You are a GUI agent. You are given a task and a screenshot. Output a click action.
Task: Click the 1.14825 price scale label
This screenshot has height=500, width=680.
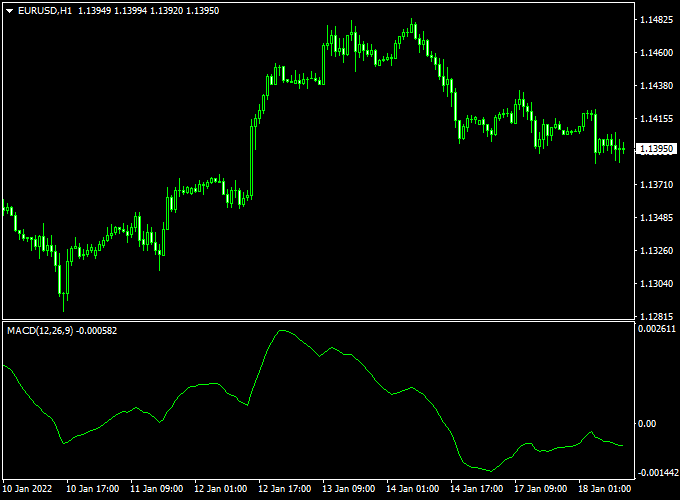(656, 20)
